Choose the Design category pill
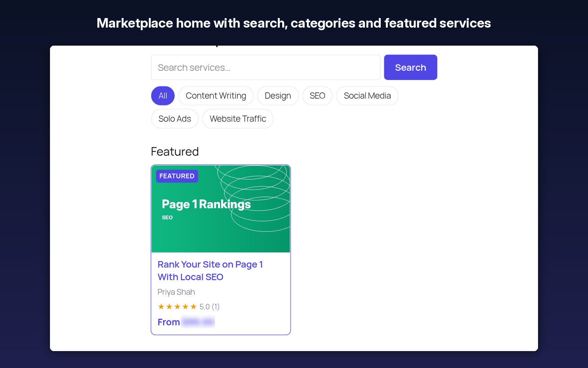588x368 pixels. [x=278, y=96]
